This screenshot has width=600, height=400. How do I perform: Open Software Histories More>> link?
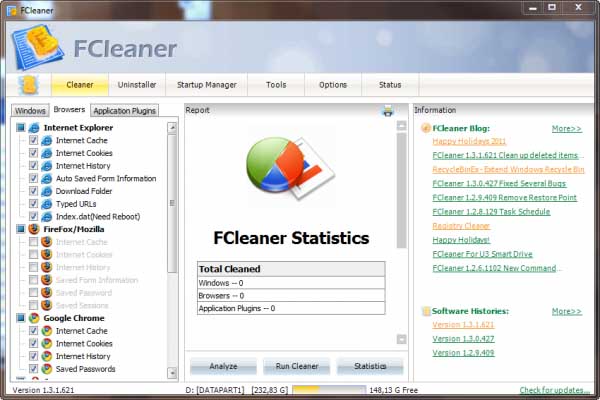point(567,311)
